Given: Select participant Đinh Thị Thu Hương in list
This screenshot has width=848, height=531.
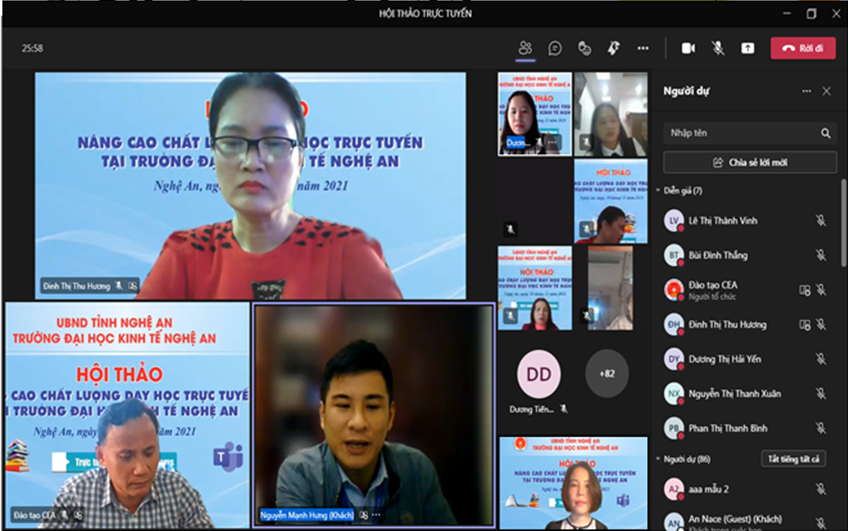Looking at the screenshot, I should click(749, 324).
